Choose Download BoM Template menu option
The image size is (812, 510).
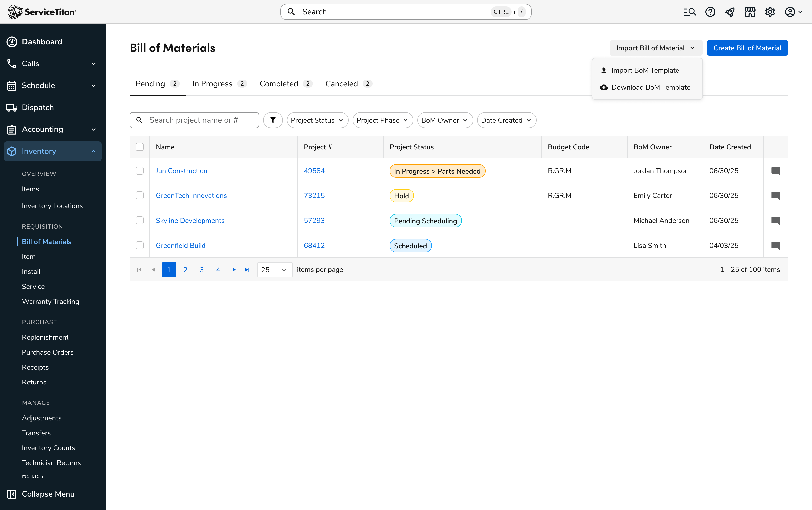tap(651, 87)
